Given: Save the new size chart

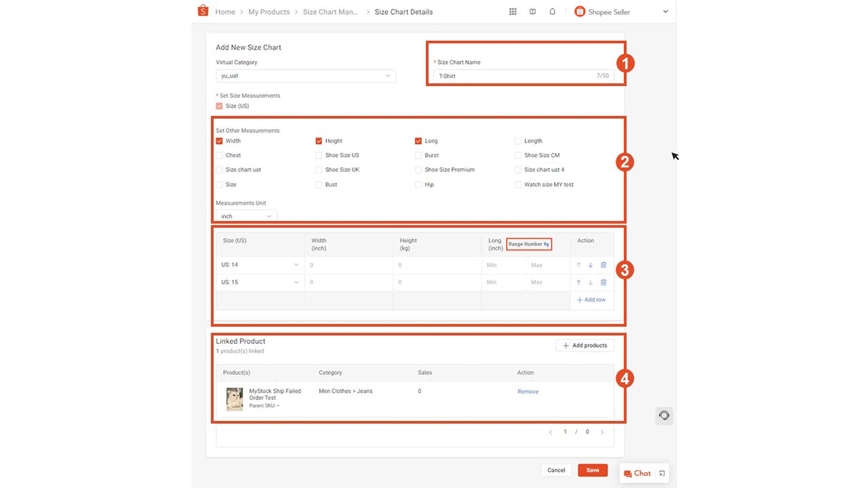Looking at the screenshot, I should [593, 470].
